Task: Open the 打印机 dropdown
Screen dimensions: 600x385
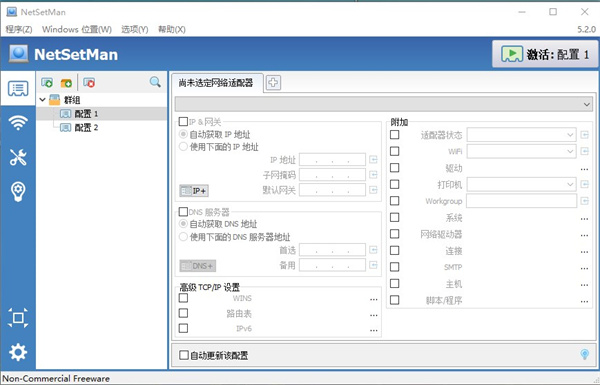Action: [x=522, y=184]
